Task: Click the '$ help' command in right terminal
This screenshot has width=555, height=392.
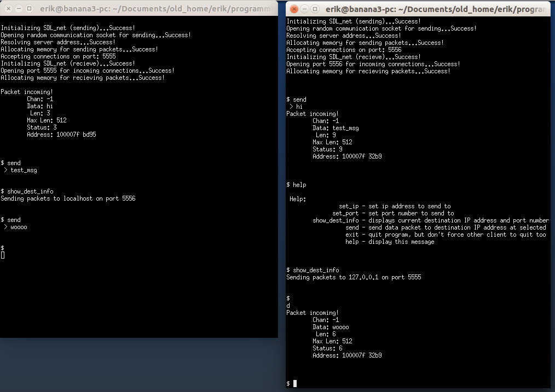Action: click(297, 185)
